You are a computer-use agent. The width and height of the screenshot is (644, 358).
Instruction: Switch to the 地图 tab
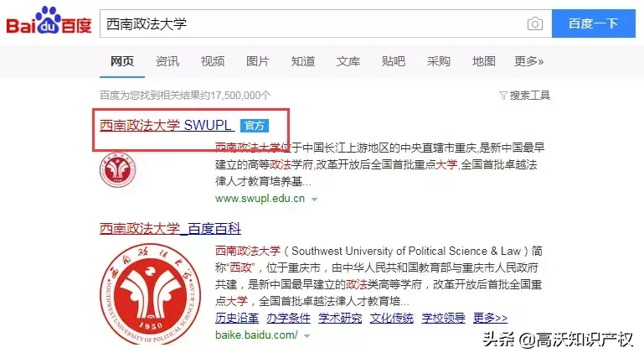pos(483,61)
